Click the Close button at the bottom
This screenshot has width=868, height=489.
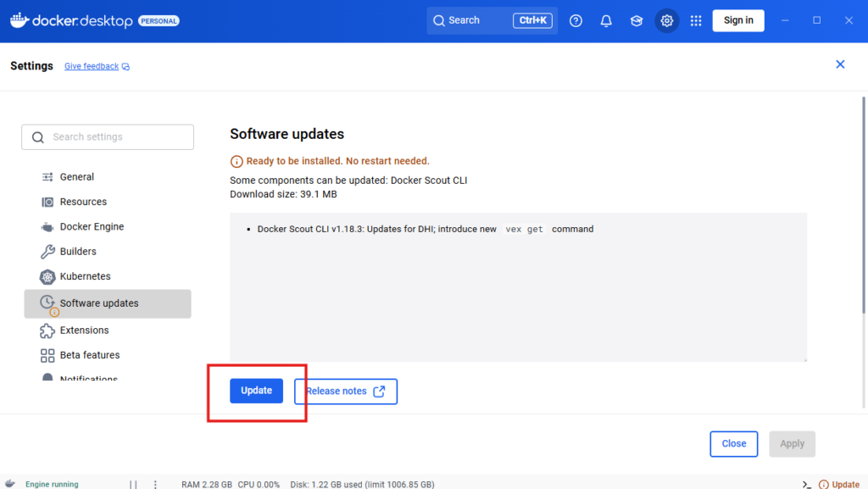click(x=733, y=443)
